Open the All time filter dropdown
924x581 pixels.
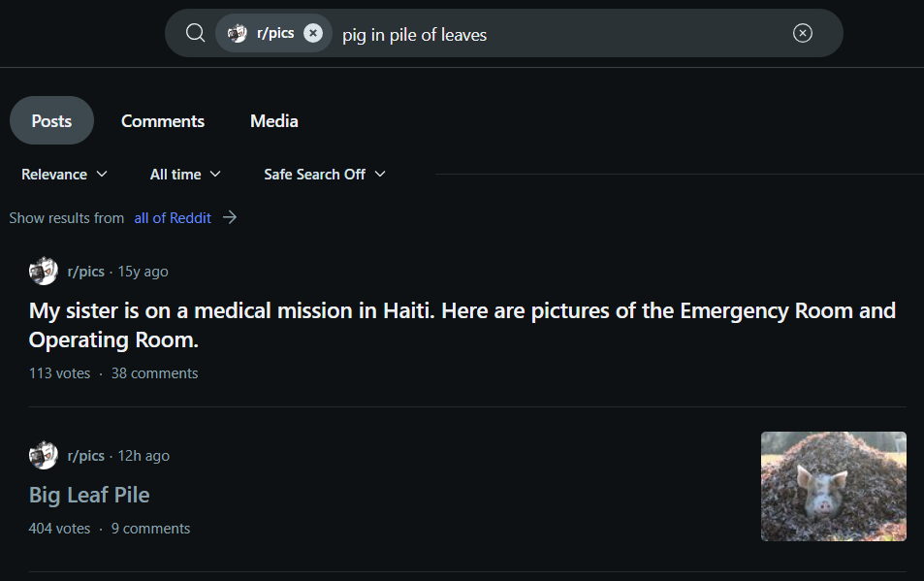pos(185,175)
